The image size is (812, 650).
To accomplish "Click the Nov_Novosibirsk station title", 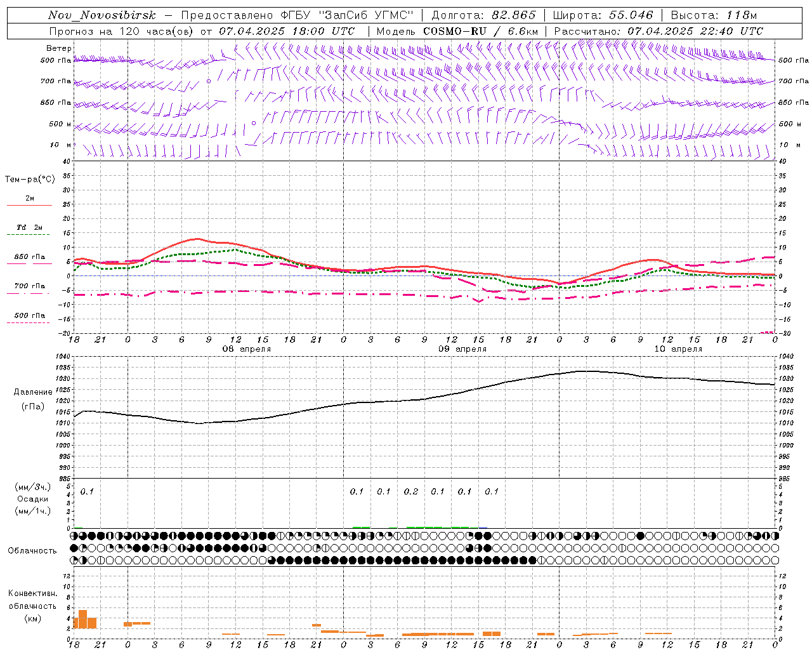I will (x=102, y=15).
